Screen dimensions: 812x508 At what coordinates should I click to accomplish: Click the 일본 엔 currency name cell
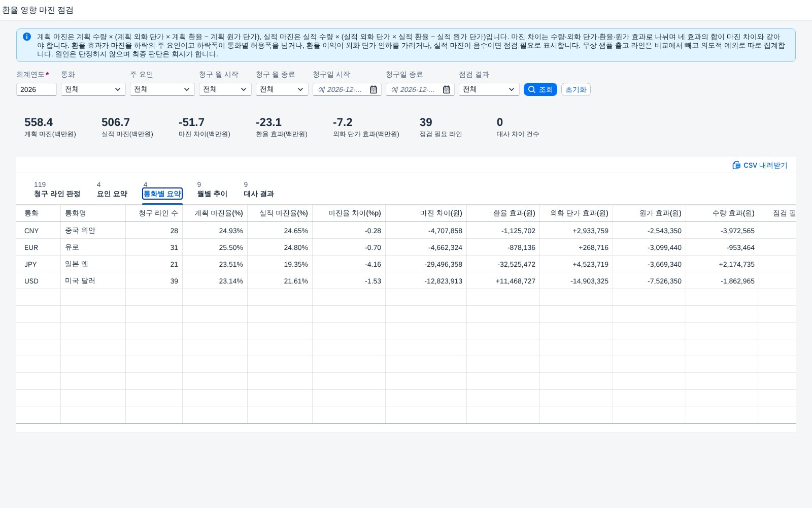(93, 264)
